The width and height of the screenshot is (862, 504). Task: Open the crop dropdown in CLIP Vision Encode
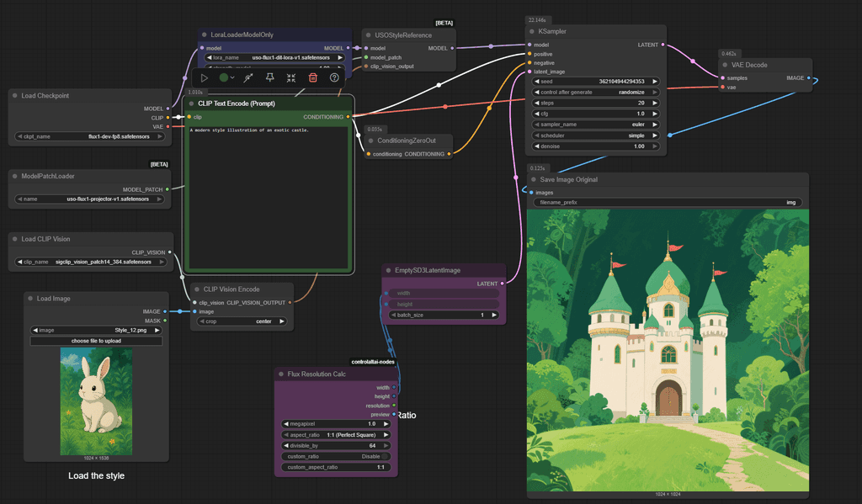242,321
